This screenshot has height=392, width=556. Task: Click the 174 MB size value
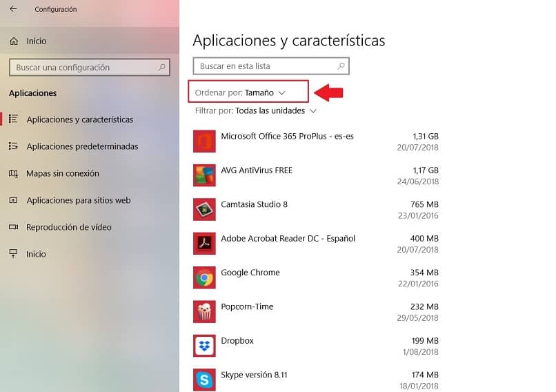425,375
